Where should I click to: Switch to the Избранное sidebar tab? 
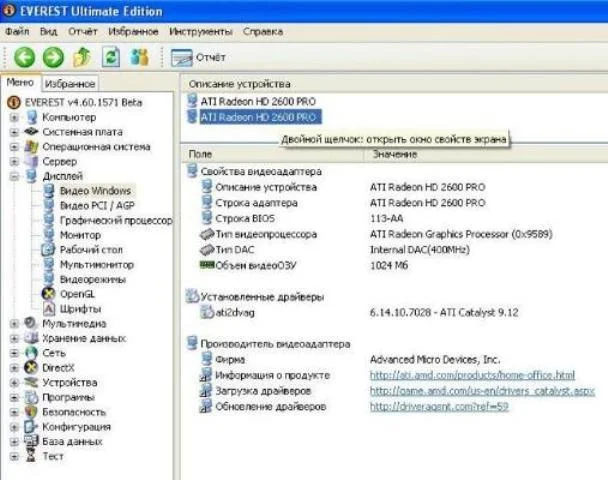[x=70, y=83]
